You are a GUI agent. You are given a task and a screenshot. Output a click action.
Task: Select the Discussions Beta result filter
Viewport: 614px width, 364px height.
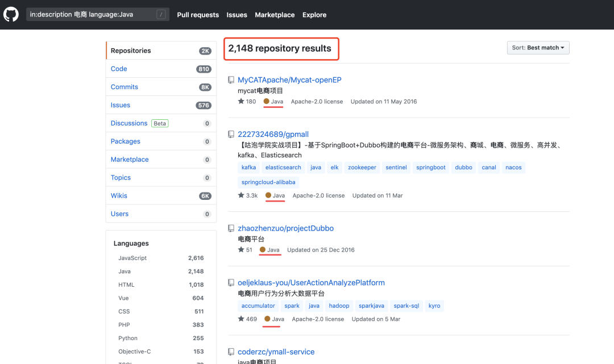(161, 123)
